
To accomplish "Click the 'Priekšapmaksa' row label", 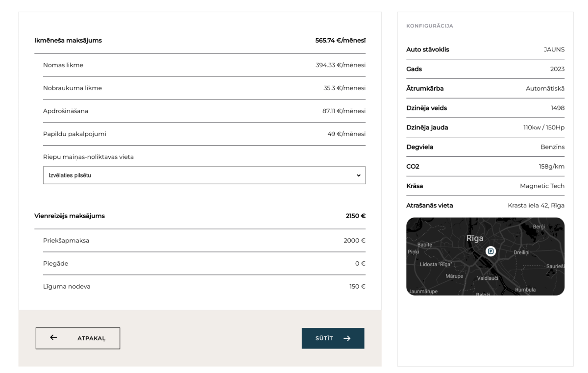I will (x=66, y=241).
